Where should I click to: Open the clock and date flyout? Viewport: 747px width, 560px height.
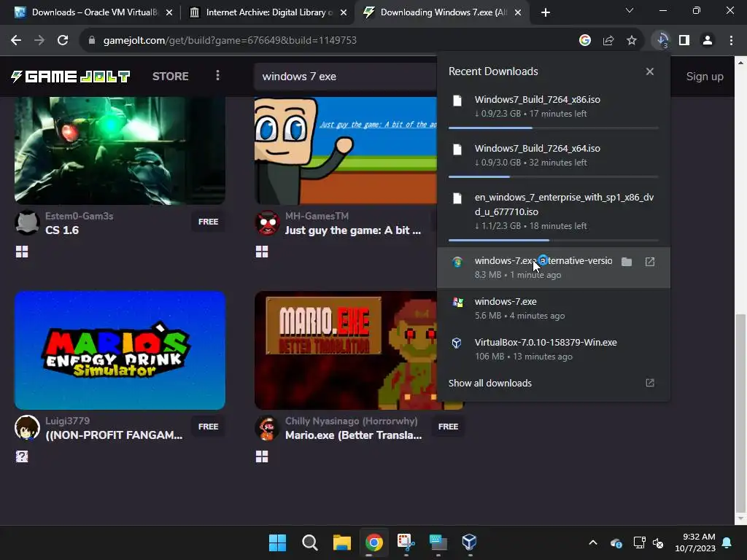pyautogui.click(x=695, y=542)
